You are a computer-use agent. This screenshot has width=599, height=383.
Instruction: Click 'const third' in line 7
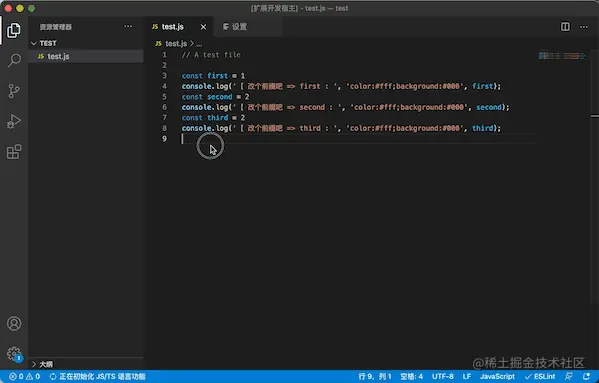click(204, 118)
